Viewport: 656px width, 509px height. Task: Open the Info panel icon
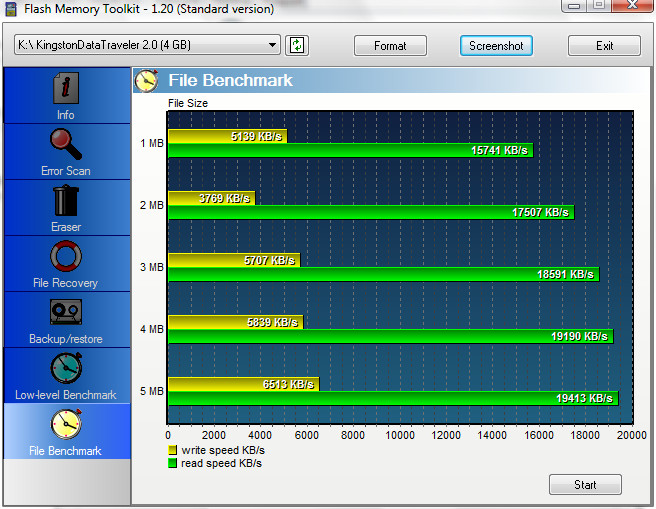tap(66, 90)
